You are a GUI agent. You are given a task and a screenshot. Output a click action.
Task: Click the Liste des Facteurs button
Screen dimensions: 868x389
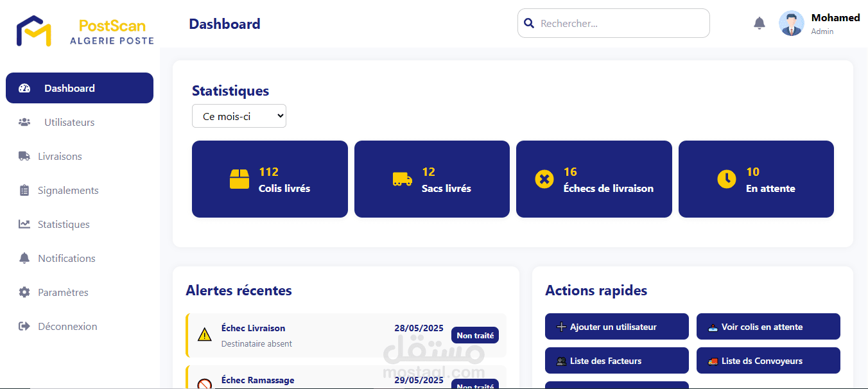(617, 361)
